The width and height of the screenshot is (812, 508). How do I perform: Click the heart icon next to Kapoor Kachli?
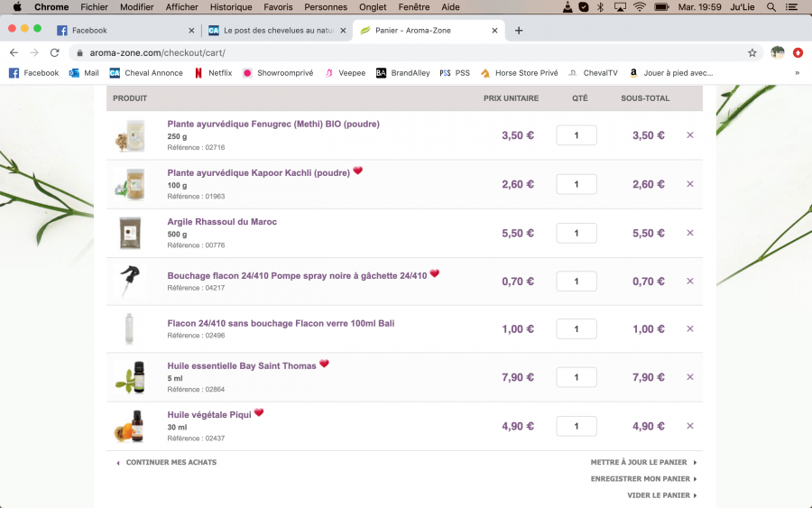(x=357, y=171)
